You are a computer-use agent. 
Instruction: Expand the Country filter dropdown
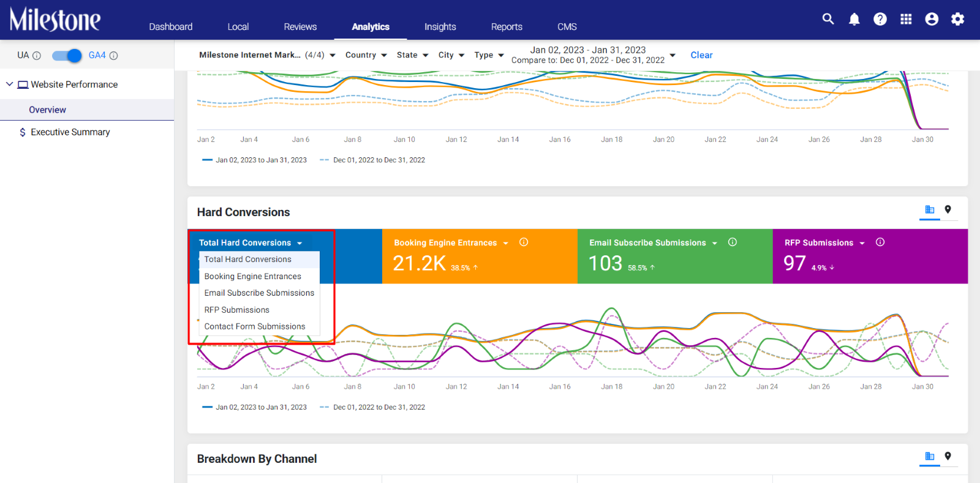(366, 55)
